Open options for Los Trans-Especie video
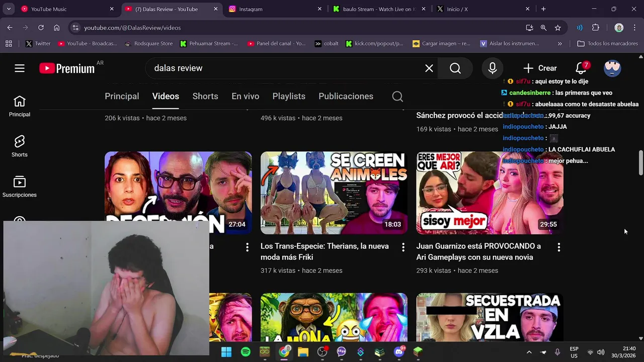 pos(403,247)
